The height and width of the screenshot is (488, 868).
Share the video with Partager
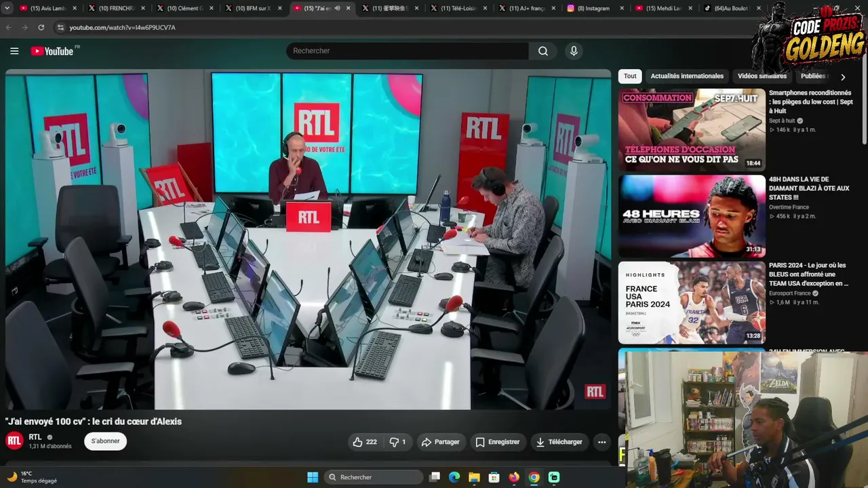coord(441,442)
